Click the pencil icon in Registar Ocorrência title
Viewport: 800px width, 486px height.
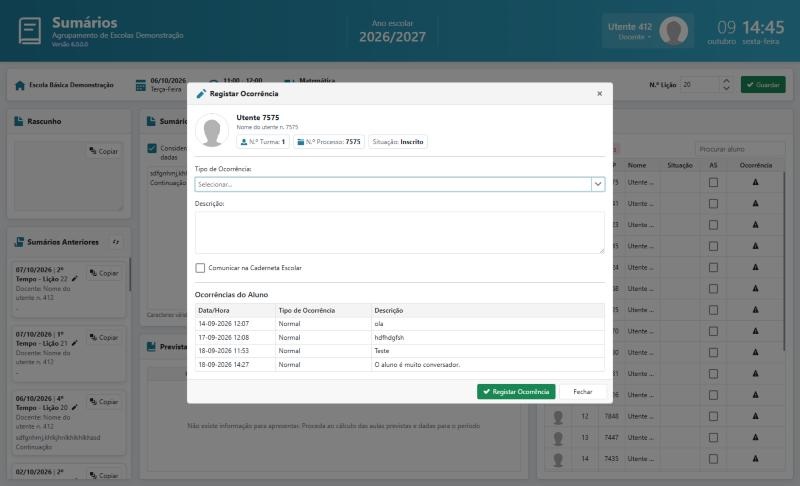[x=201, y=94]
